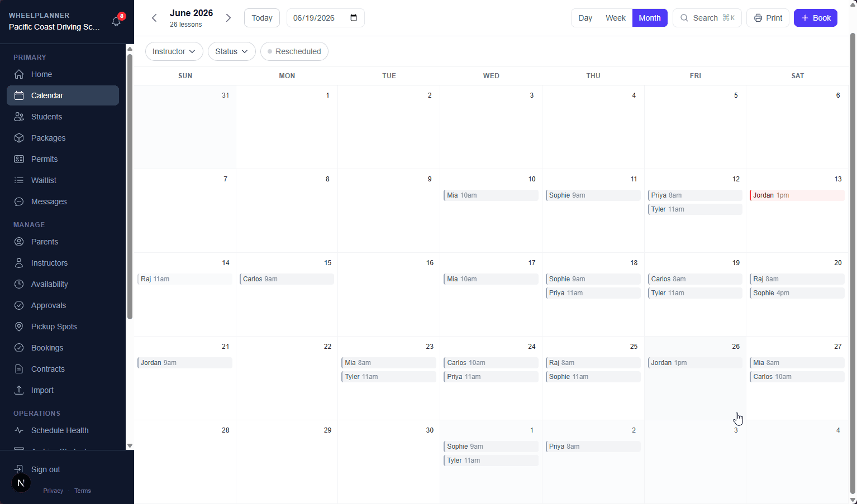This screenshot has width=857, height=504.
Task: Open the Terms link
Action: (x=83, y=491)
